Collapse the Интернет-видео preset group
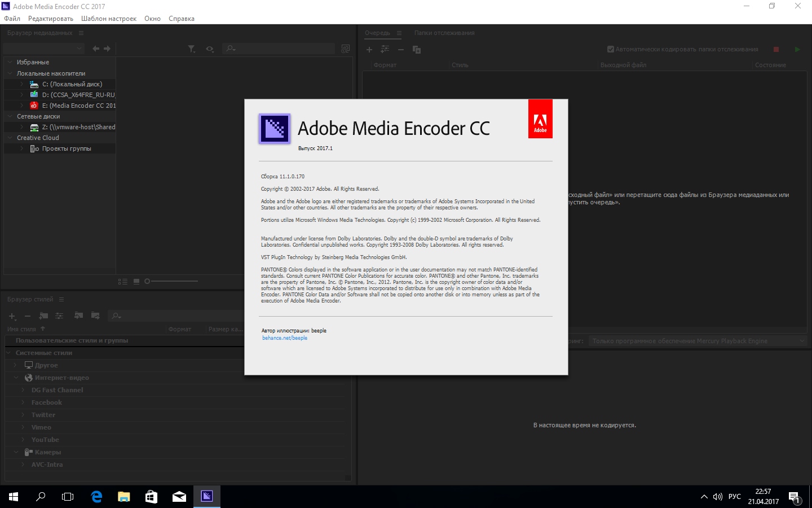Image resolution: width=812 pixels, height=508 pixels. coord(16,378)
